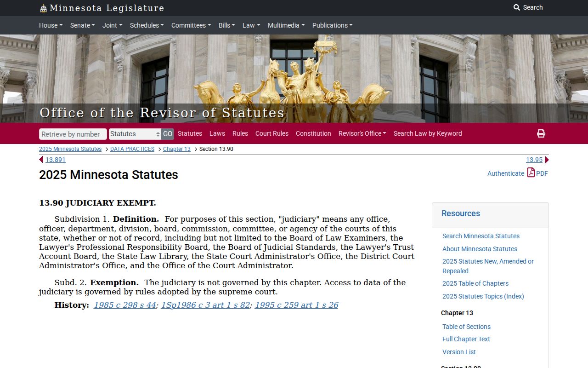588x368 pixels.
Task: Click the left arrow for previous section
Action: 41,160
